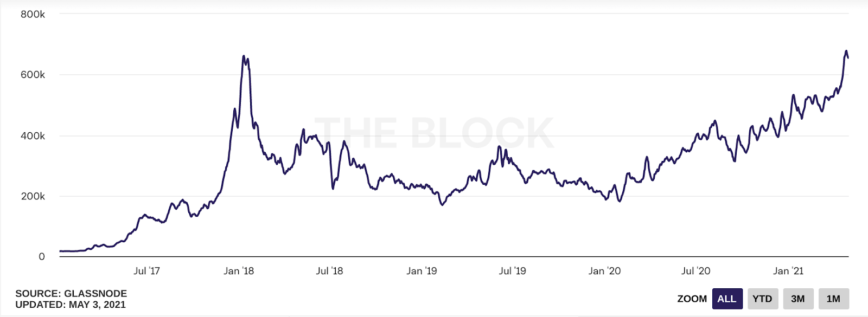This screenshot has height=317, width=868.
Task: Click the Jan '18 x-axis label
Action: [x=239, y=271]
